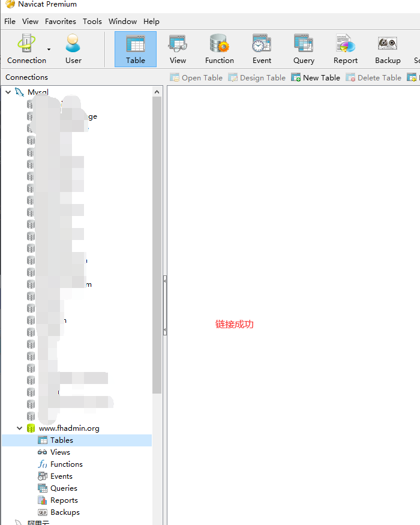The width and height of the screenshot is (420, 525).
Task: Open the File menu
Action: [10, 22]
